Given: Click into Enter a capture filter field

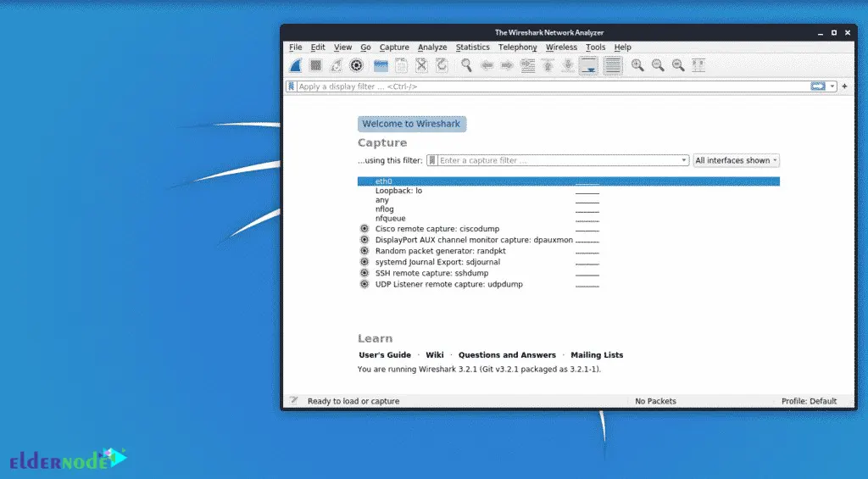Looking at the screenshot, I should [559, 160].
